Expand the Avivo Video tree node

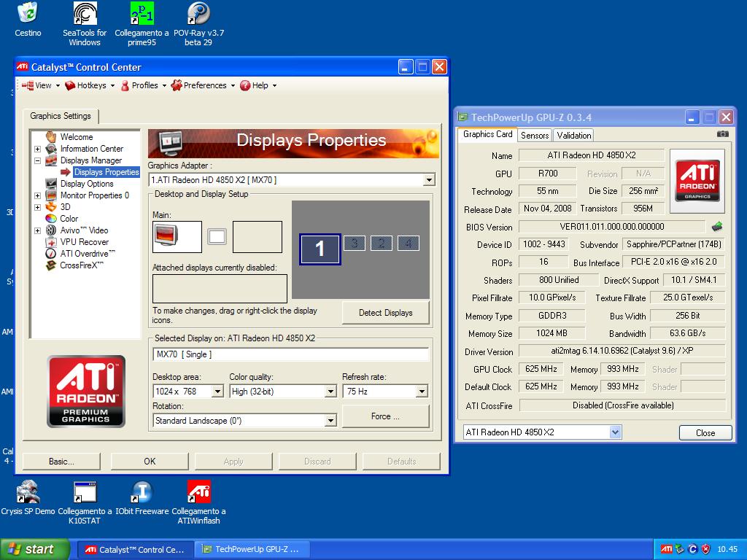point(37,230)
